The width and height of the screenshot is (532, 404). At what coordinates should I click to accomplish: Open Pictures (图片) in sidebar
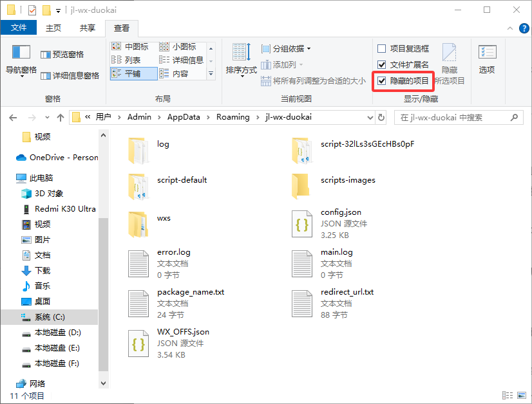click(36, 240)
